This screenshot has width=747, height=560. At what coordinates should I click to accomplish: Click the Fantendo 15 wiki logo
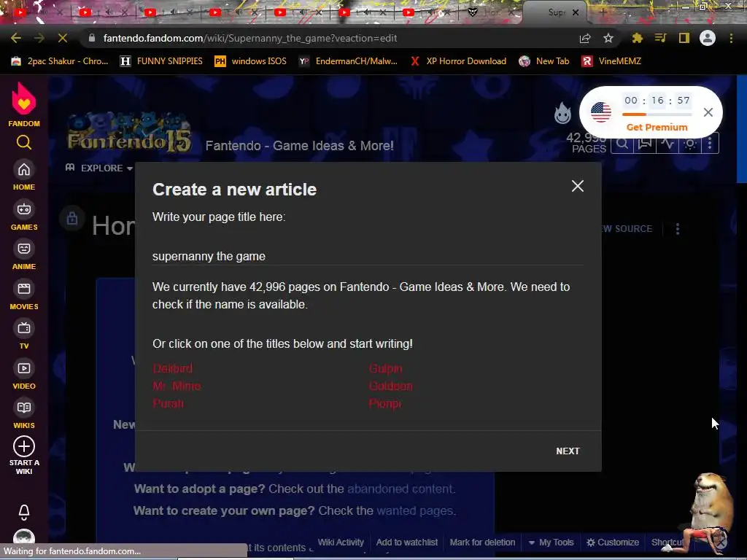(x=130, y=134)
